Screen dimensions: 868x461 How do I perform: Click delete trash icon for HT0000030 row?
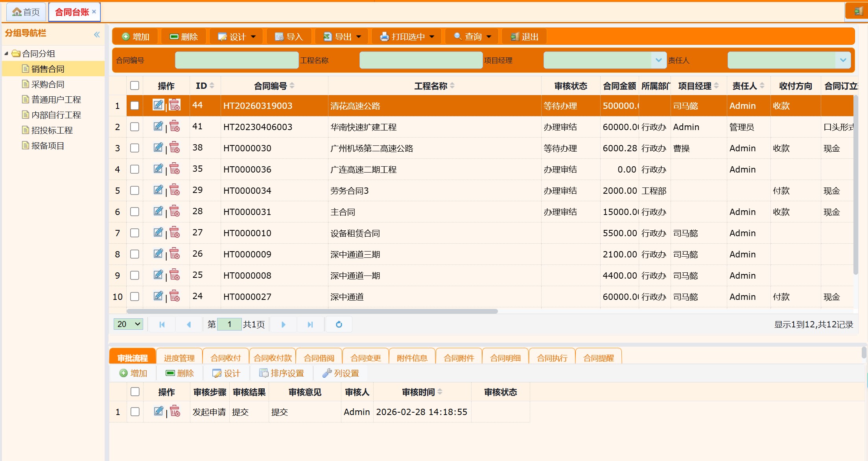(175, 148)
